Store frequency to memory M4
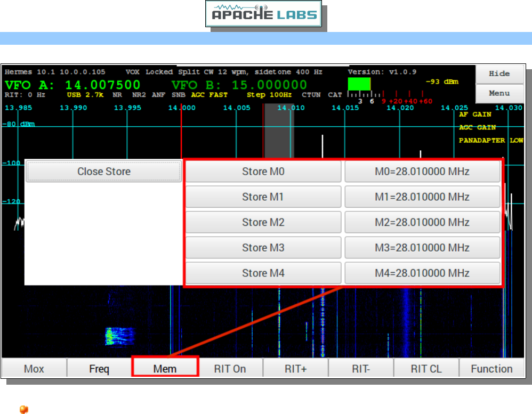 click(263, 273)
